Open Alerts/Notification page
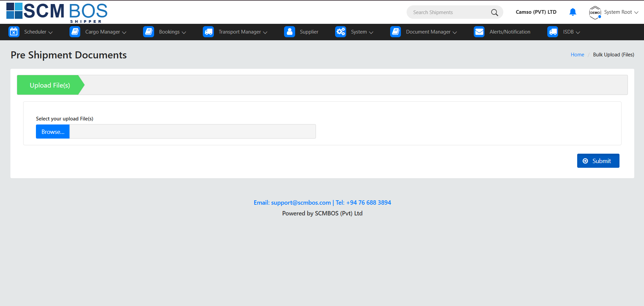Screen dimensions: 644x306 click(510, 32)
